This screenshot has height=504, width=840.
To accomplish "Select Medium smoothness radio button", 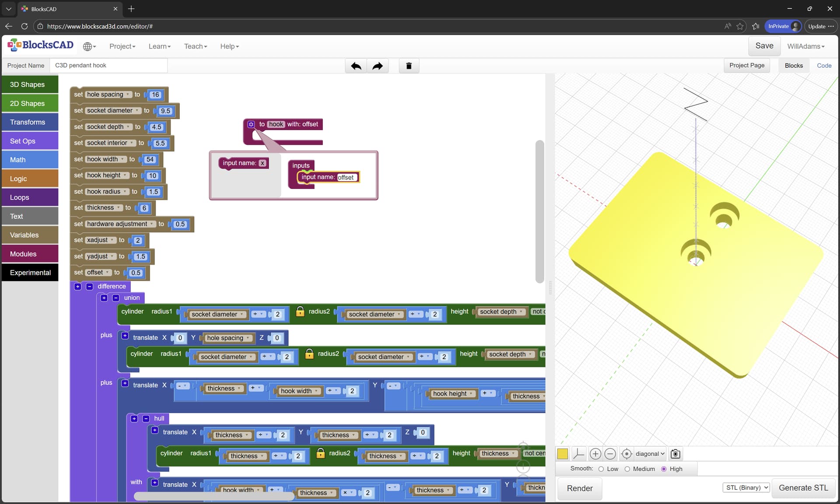I will click(627, 469).
